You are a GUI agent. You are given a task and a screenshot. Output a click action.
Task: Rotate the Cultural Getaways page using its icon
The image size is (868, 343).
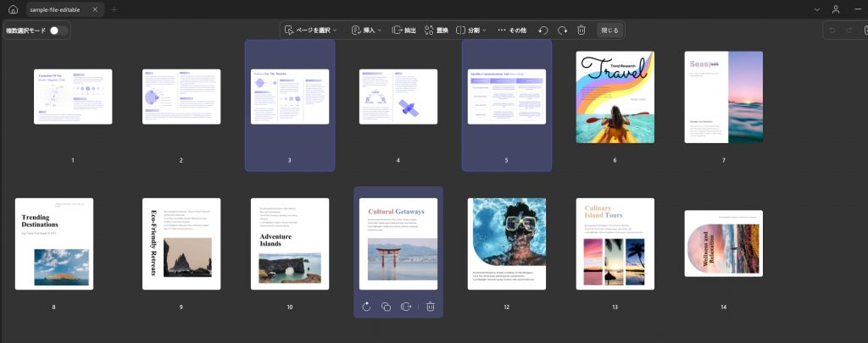point(366,307)
